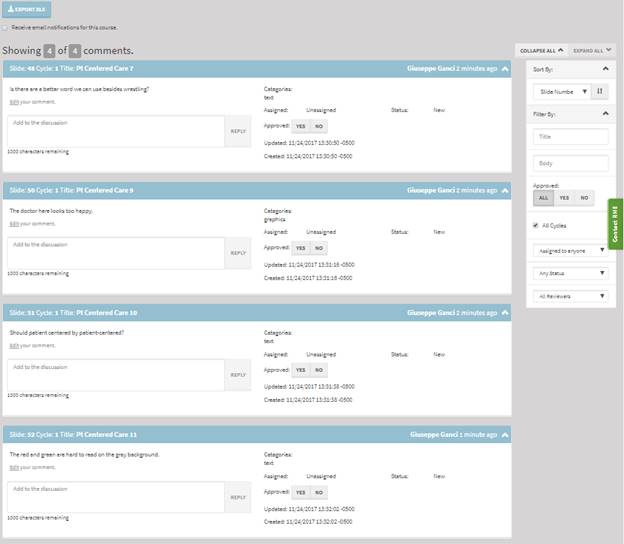Open the Any Status dropdown
The image size is (624, 544).
[x=571, y=273]
